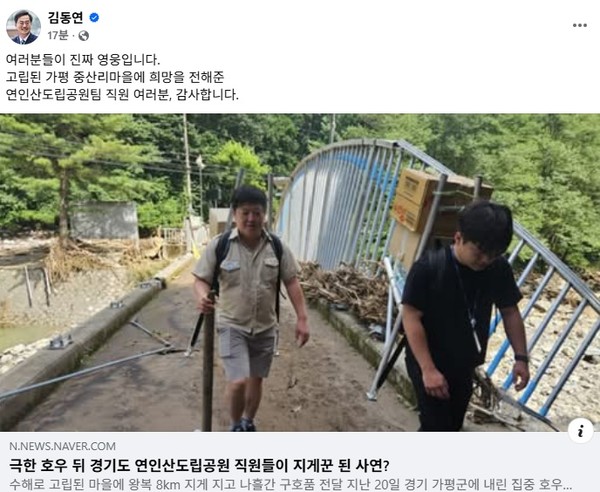Open headline 극한 호우 뒤 경기도 연인산도립공원

coord(199,466)
